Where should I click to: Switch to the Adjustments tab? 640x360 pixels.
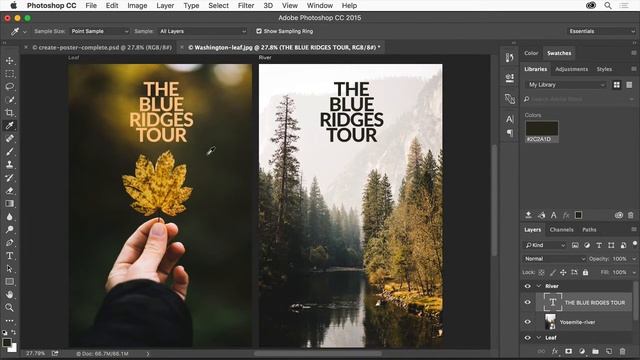click(x=571, y=69)
